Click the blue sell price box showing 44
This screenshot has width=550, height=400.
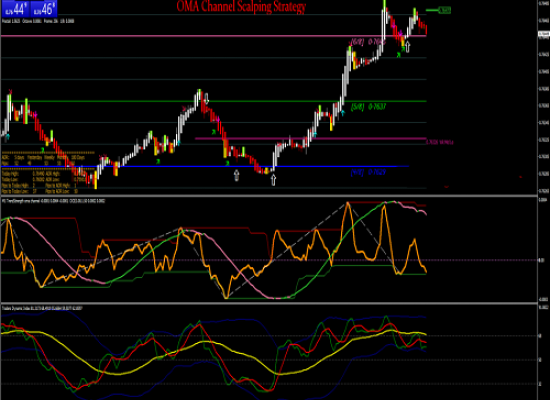[x=15, y=9]
